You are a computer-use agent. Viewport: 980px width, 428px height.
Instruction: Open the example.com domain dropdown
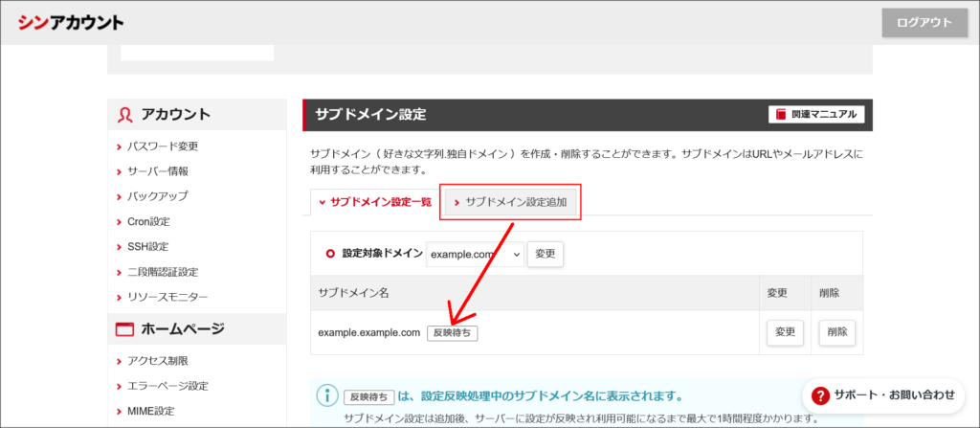[475, 255]
